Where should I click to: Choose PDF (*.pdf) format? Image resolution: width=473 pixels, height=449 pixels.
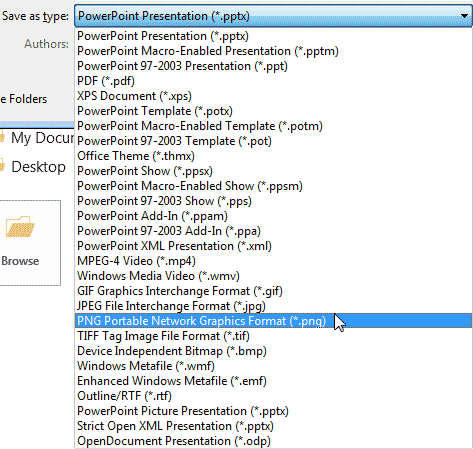click(x=273, y=81)
